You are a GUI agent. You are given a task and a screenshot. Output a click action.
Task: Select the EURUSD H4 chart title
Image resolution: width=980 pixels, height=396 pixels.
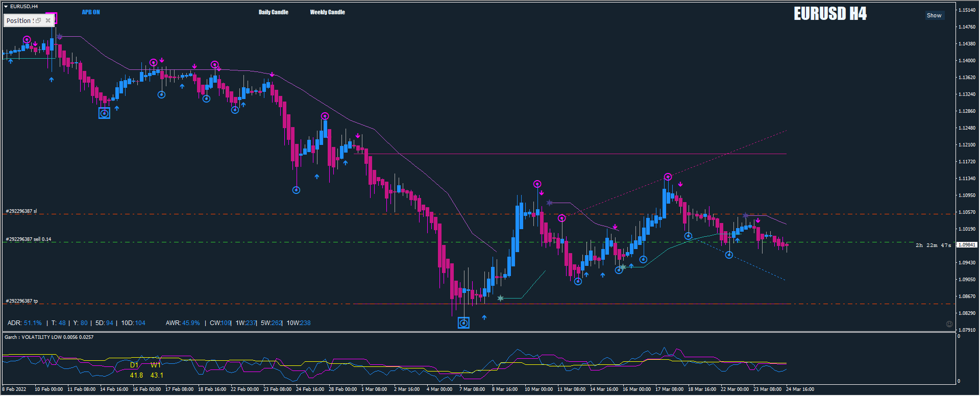point(830,14)
